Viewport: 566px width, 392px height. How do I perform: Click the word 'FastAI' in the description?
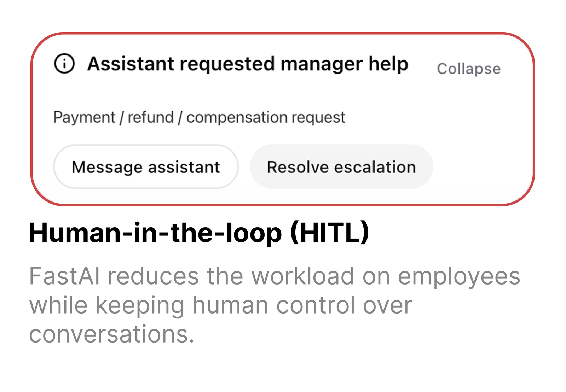coord(64,276)
